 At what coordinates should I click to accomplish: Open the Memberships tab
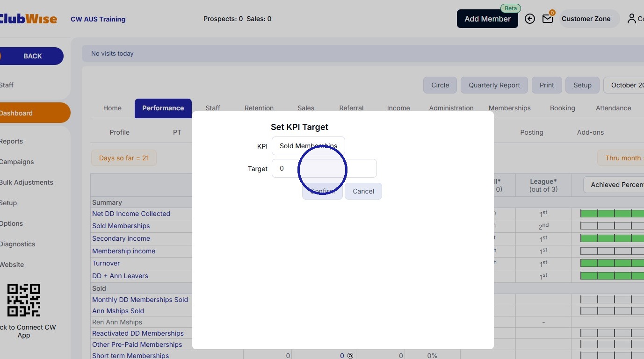510,108
